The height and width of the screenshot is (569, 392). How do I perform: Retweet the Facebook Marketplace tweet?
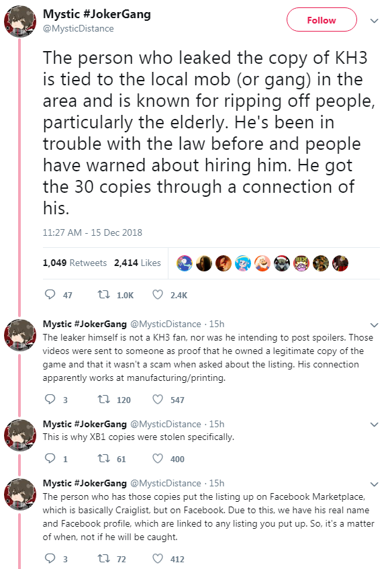(104, 558)
